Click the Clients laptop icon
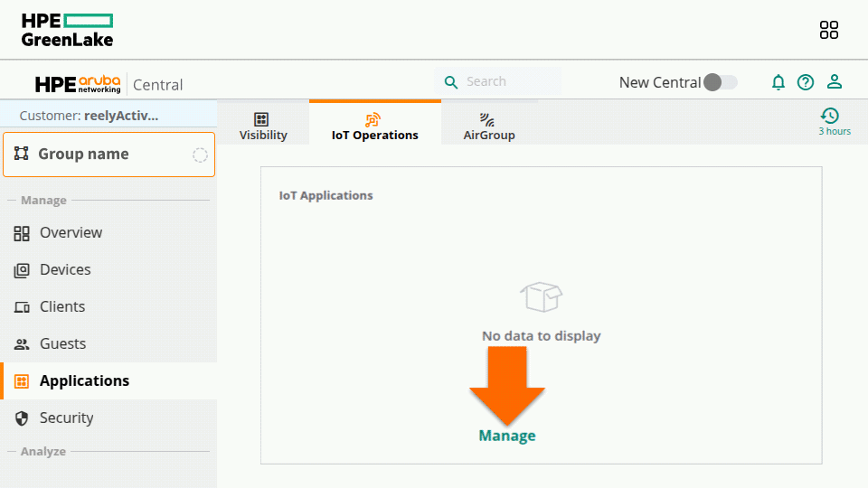Viewport: 868px width, 488px height. click(x=22, y=307)
